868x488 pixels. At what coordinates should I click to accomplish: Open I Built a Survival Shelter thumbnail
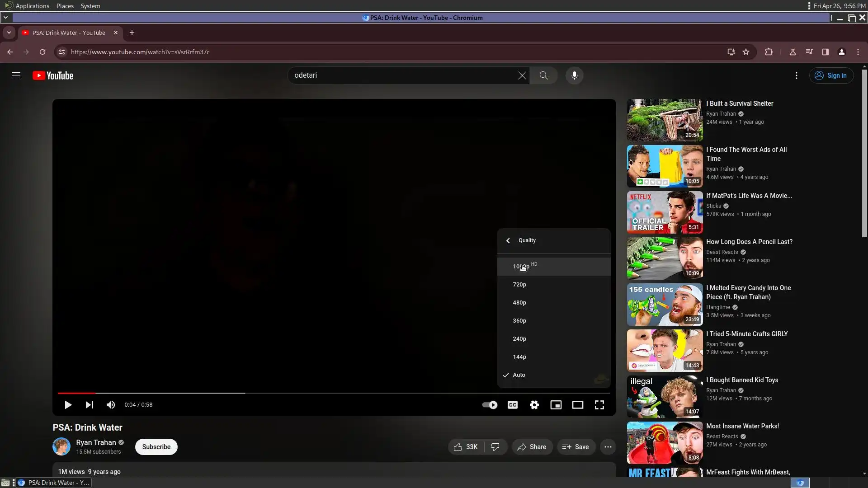(664, 120)
